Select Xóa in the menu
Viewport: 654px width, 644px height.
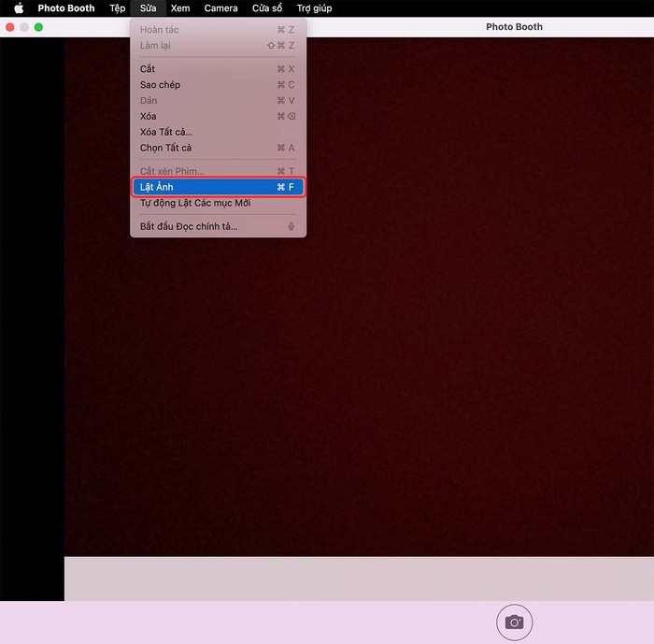[218, 116]
